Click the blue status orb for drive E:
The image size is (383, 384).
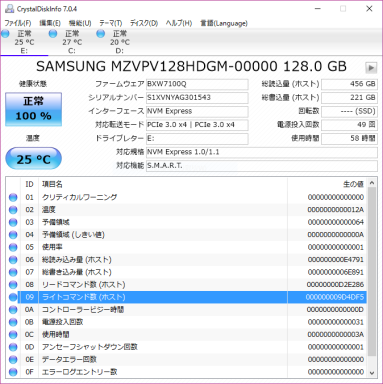(5, 34)
